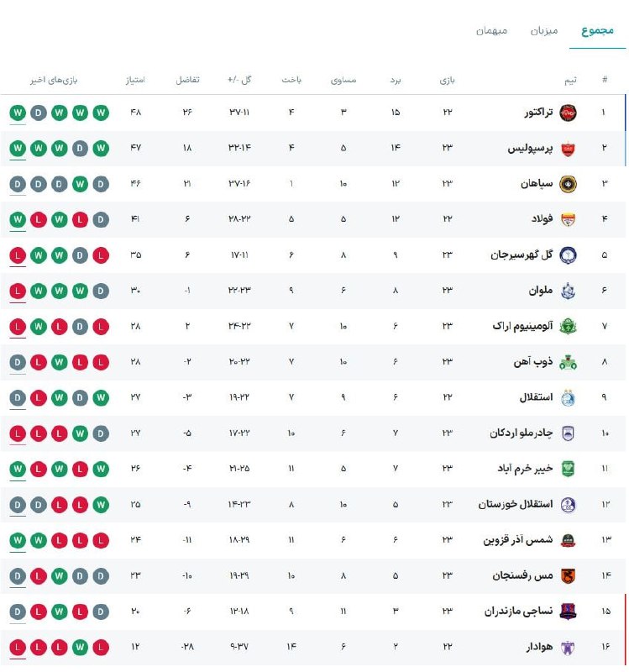Click the Esteghlal club logo

click(568, 397)
